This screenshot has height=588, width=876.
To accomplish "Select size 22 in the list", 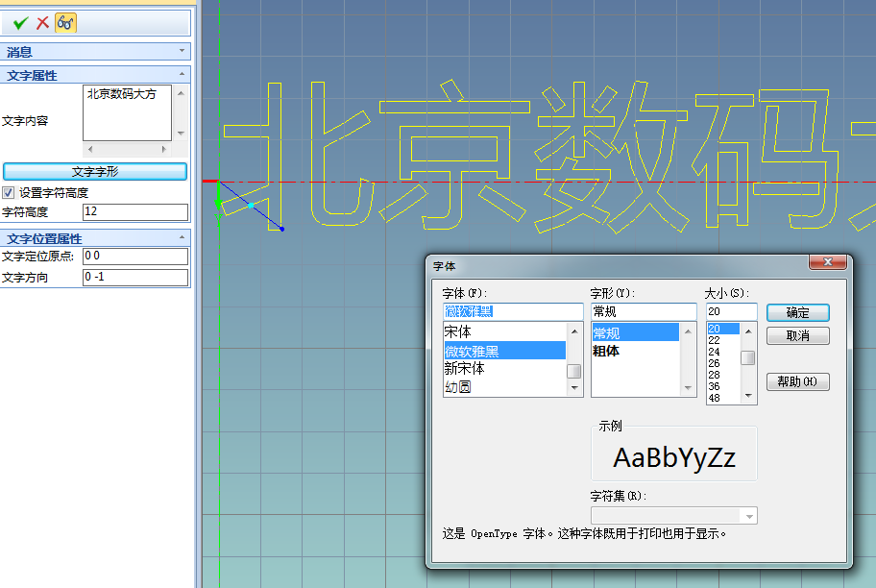I will point(723,340).
